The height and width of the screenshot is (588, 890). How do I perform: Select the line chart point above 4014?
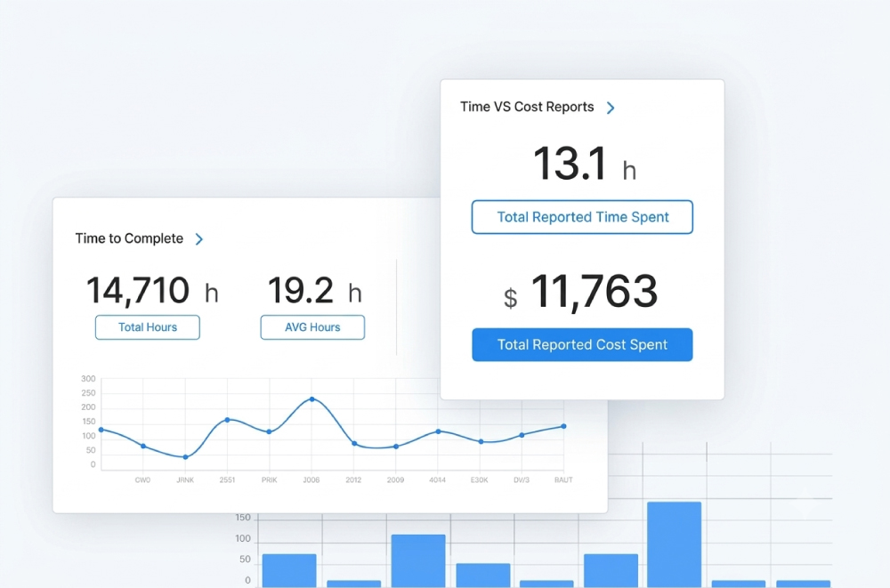[x=438, y=431]
